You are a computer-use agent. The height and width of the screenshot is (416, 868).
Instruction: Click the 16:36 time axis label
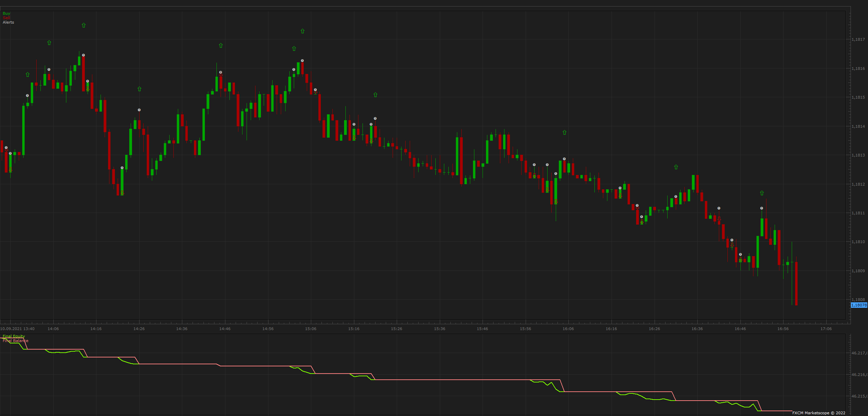[697, 329]
